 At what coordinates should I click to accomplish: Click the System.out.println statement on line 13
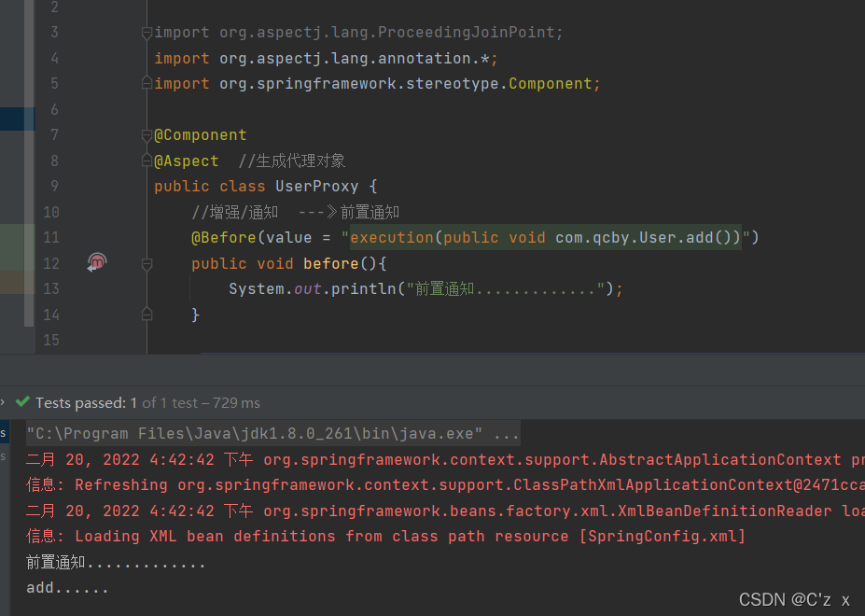[x=426, y=289]
